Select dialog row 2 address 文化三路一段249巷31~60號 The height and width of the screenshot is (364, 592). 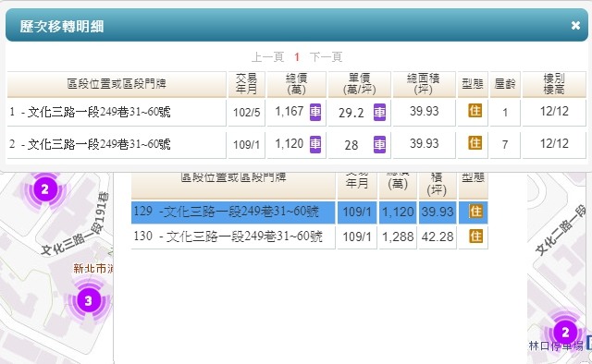click(99, 144)
